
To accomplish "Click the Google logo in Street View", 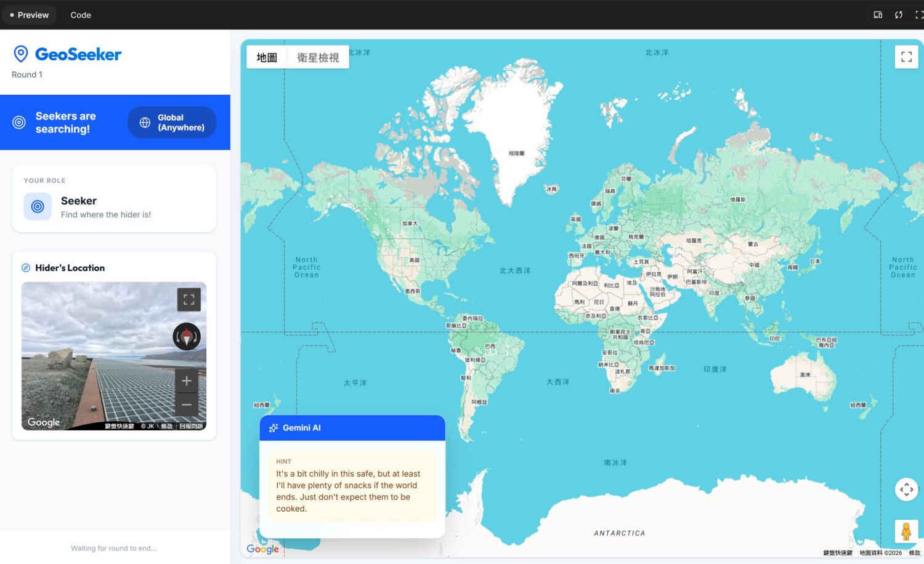I will [x=44, y=422].
